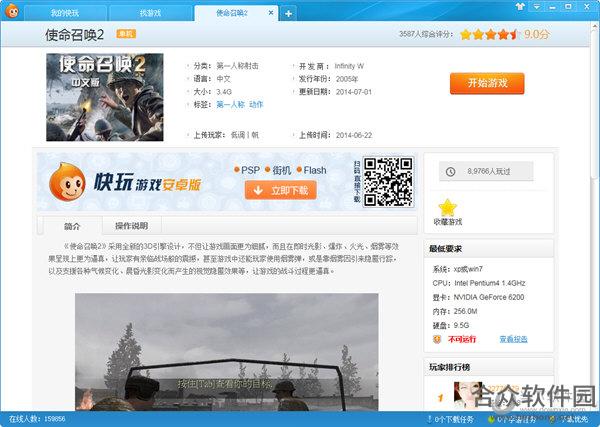Switch to the 找游戏 tab

150,13
